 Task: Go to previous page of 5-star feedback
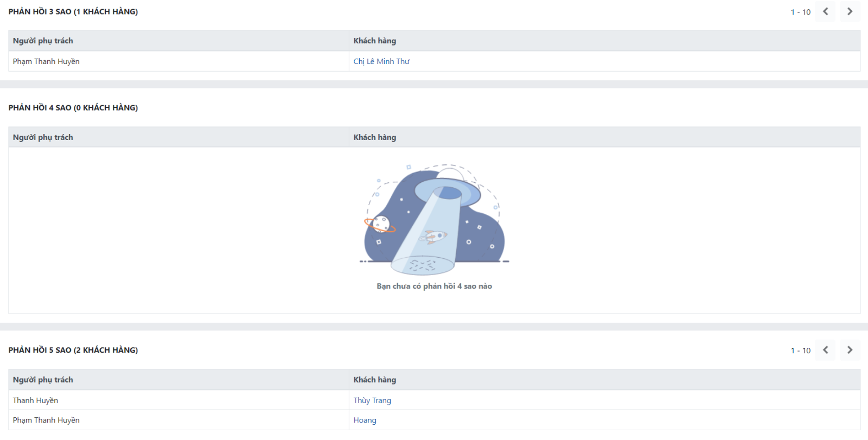tap(825, 350)
